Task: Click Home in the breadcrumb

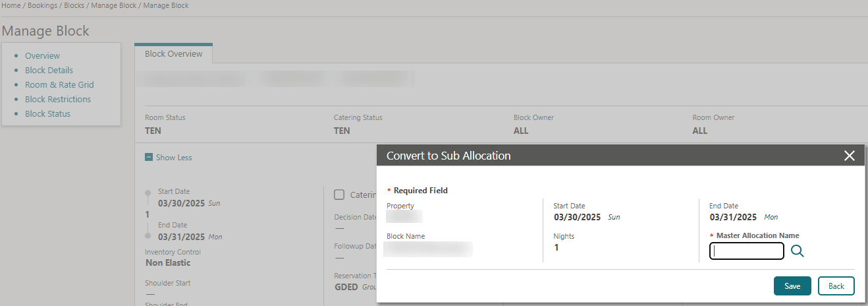Action: (x=11, y=5)
